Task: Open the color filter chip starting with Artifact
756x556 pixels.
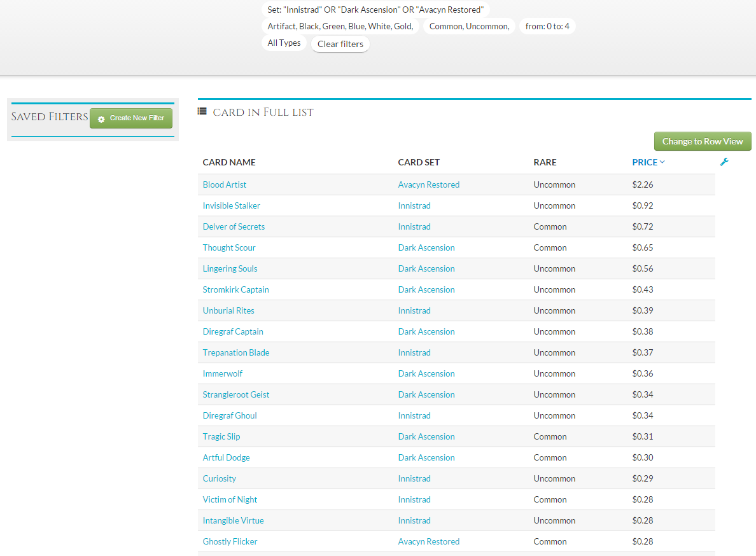Action: [340, 26]
